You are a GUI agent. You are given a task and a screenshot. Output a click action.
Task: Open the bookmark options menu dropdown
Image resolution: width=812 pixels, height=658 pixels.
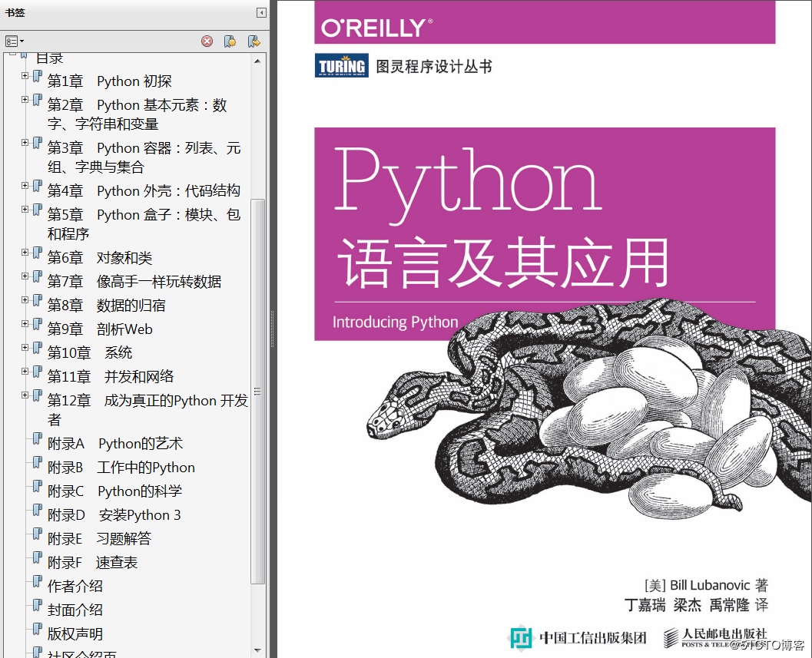[15, 41]
